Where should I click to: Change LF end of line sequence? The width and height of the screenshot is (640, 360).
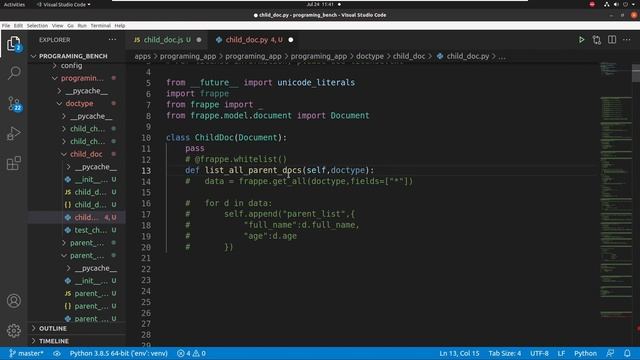click(561, 353)
